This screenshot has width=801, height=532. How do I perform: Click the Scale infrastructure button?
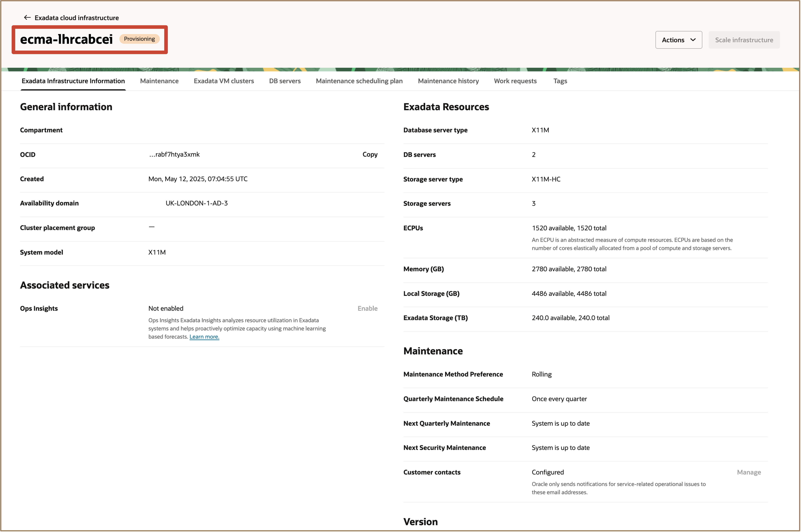tap(744, 40)
